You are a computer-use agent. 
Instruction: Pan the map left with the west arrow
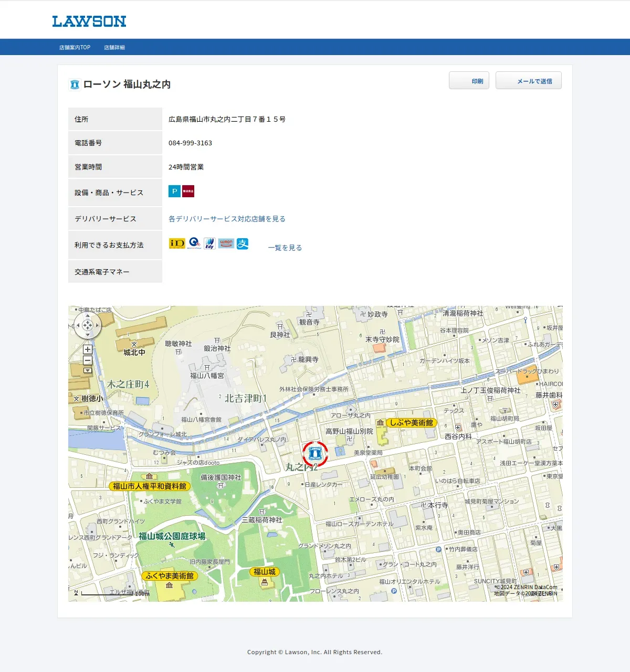(79, 326)
